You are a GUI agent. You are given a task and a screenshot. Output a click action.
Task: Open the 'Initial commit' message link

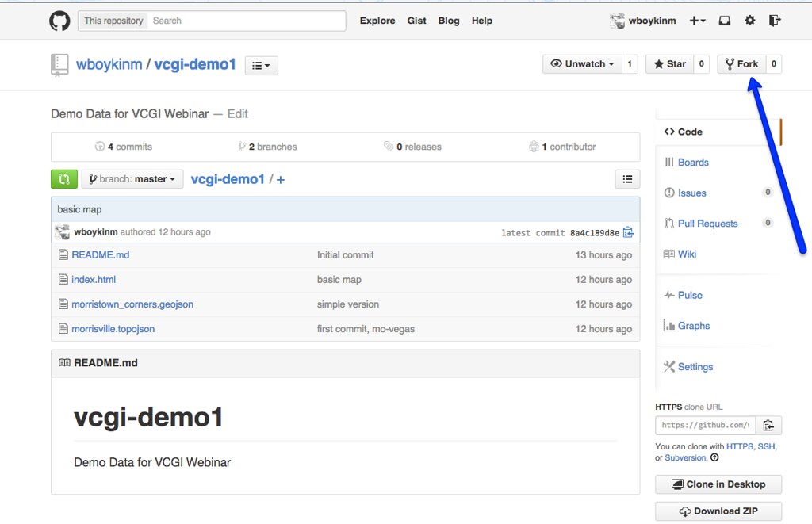[346, 254]
